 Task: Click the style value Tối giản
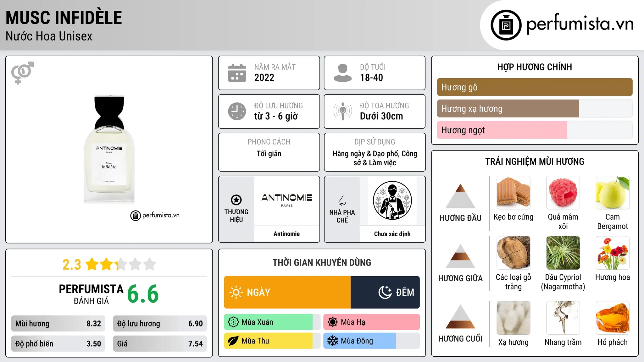pos(269,154)
